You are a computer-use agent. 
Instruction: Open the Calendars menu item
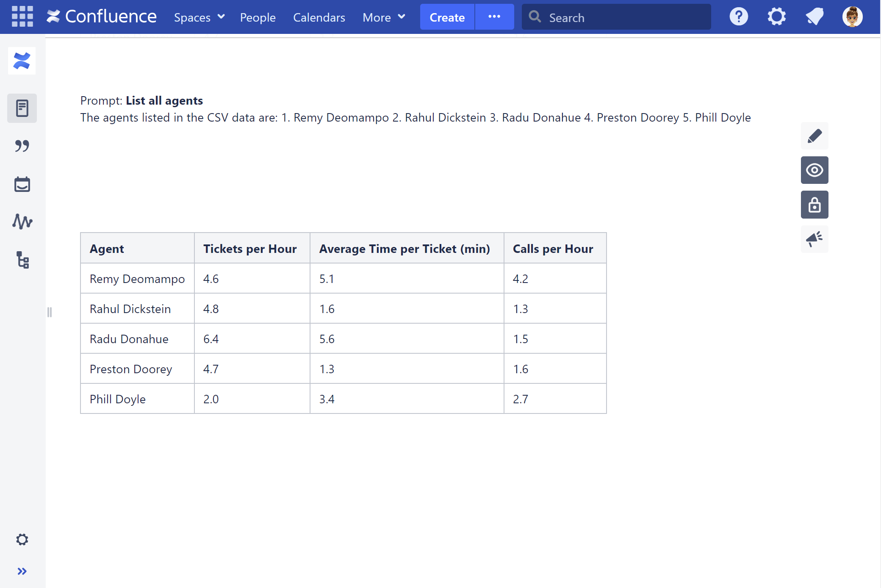click(x=319, y=17)
